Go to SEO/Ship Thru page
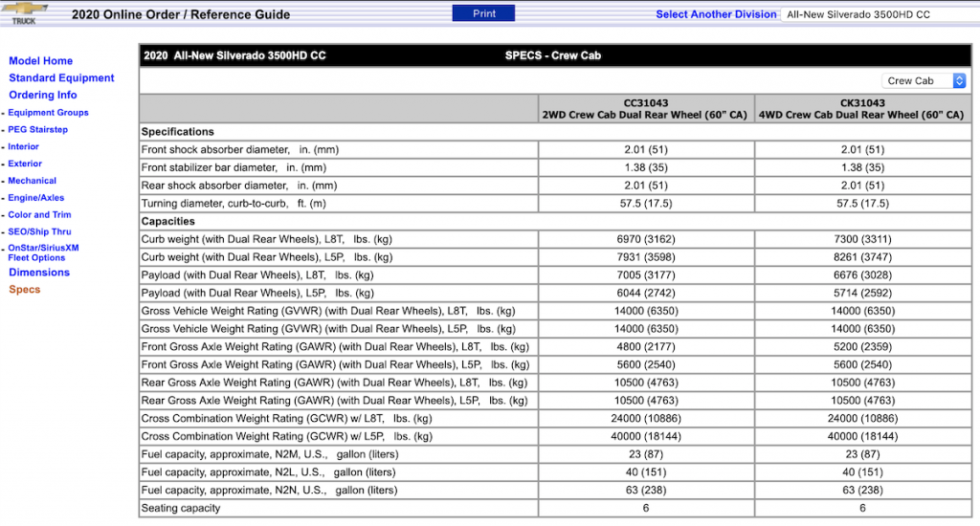 [39, 231]
